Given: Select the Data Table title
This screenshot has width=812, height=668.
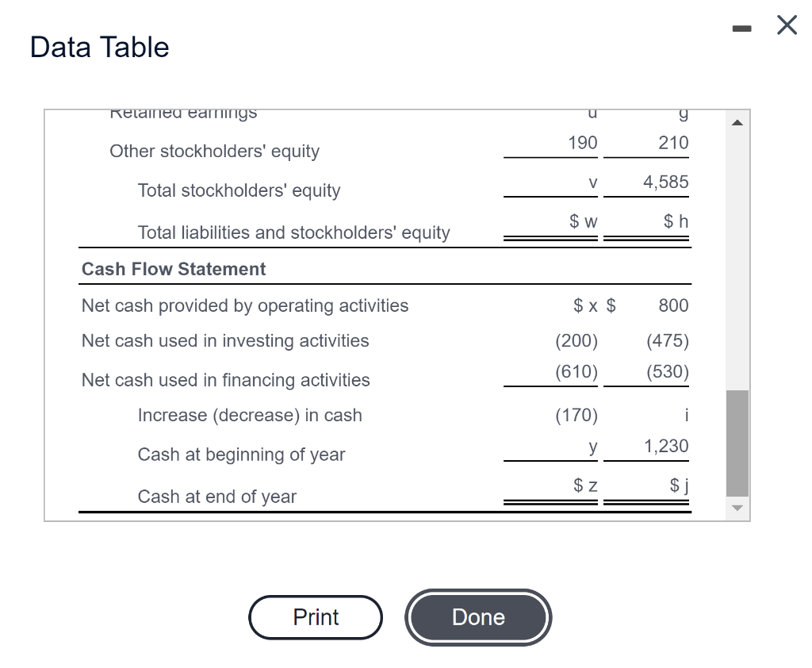Looking at the screenshot, I should coord(99,47).
